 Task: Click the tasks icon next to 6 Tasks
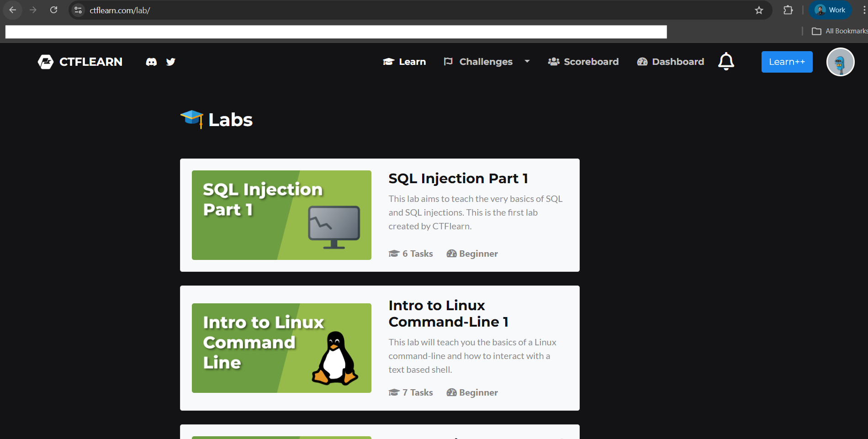pyautogui.click(x=394, y=254)
